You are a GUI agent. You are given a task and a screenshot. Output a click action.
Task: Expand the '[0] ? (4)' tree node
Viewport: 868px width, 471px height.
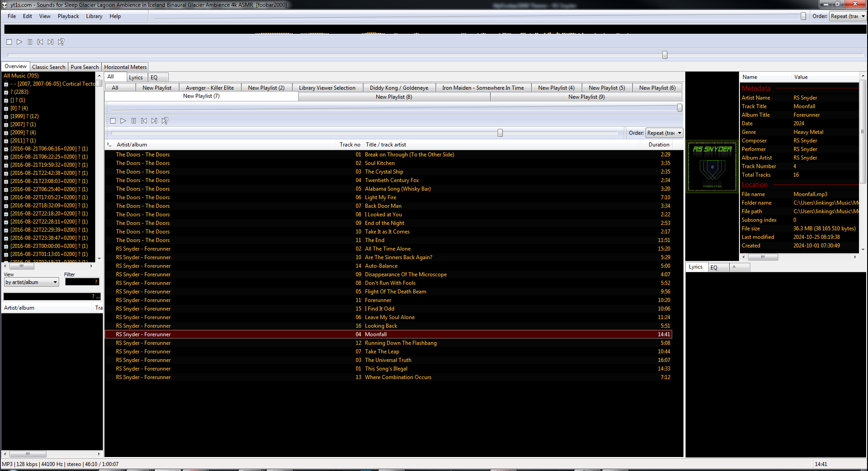pyautogui.click(x=6, y=109)
